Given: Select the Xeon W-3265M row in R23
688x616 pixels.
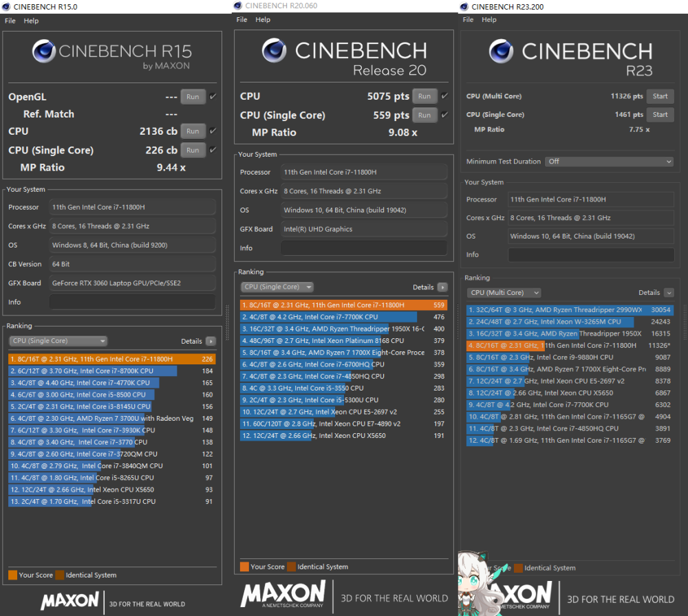Looking at the screenshot, I should (570, 322).
